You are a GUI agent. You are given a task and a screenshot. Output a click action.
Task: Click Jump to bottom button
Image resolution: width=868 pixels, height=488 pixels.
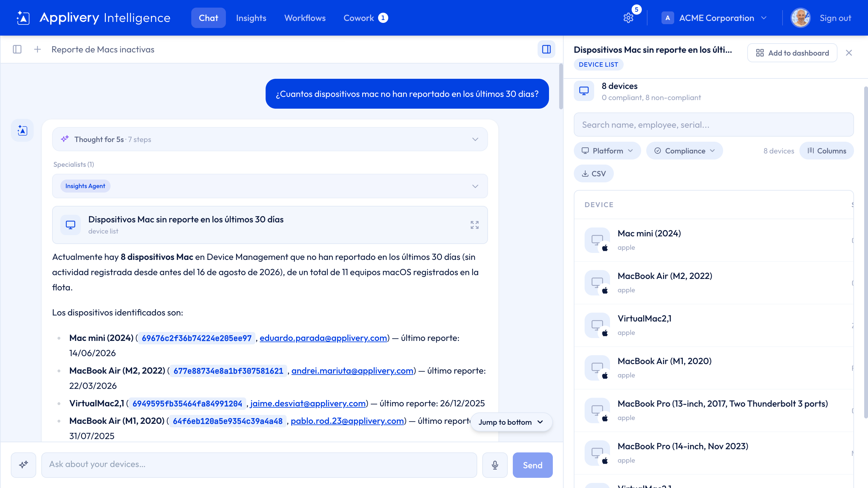coord(511,422)
